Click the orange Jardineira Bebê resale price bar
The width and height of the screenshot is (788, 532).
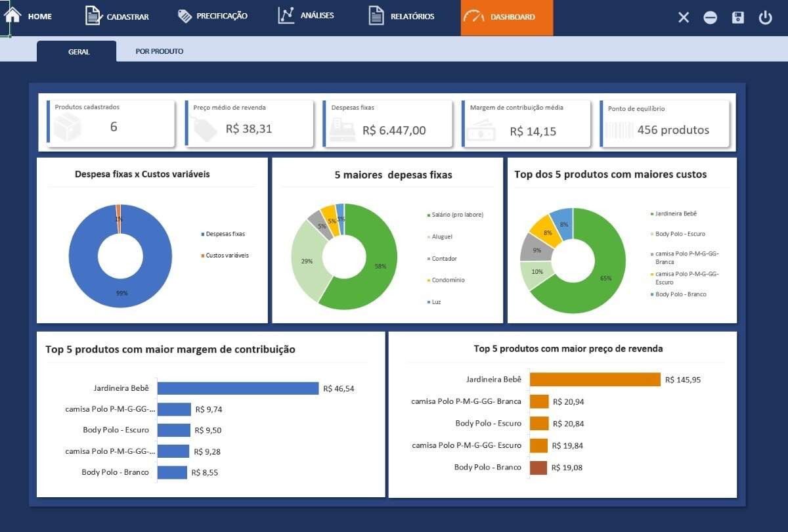pyautogui.click(x=594, y=380)
